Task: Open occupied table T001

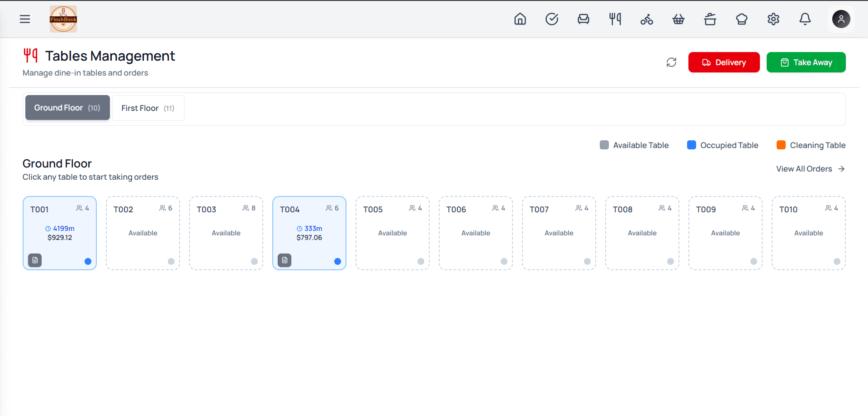Action: [60, 233]
